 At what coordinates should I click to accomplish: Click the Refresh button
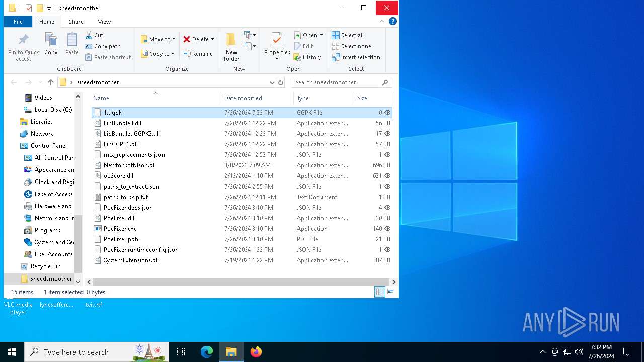pos(281,82)
